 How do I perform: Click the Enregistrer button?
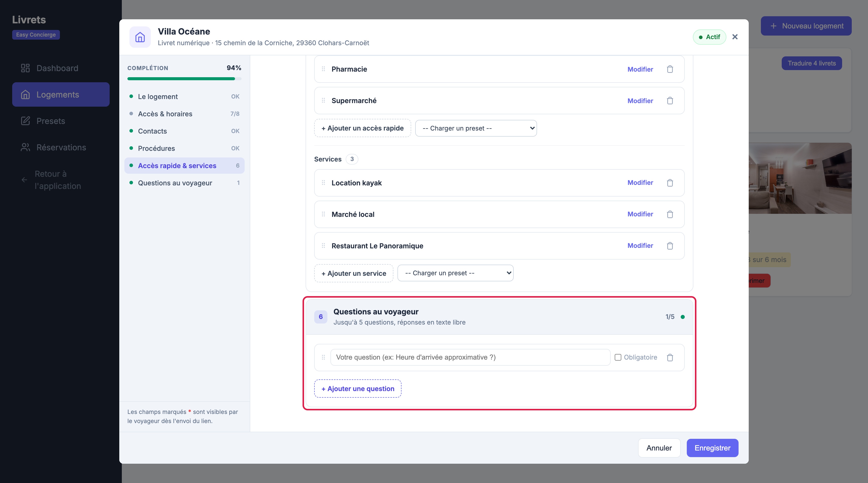712,448
